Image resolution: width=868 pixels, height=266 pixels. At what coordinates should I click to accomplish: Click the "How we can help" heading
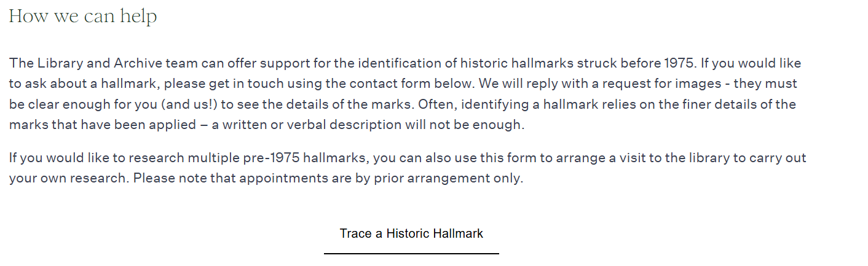click(x=83, y=17)
